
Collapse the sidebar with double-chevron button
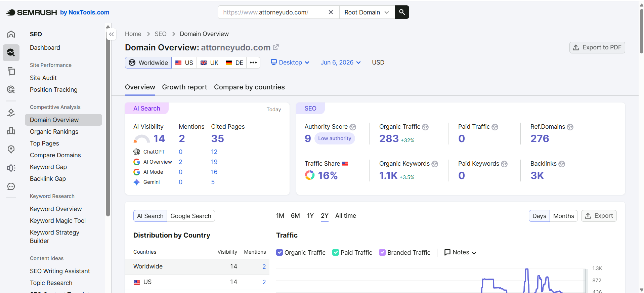tap(112, 34)
